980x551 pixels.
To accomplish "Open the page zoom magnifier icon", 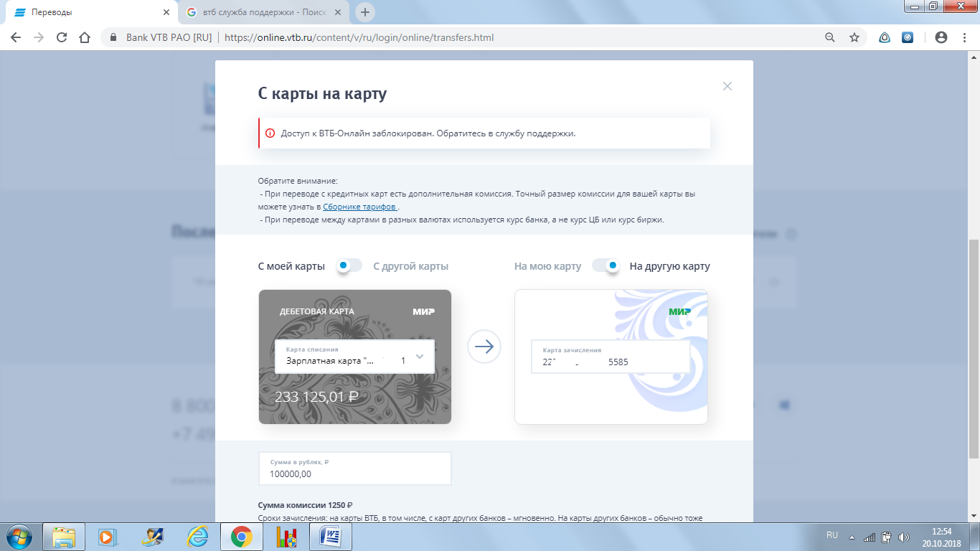I will tap(830, 37).
